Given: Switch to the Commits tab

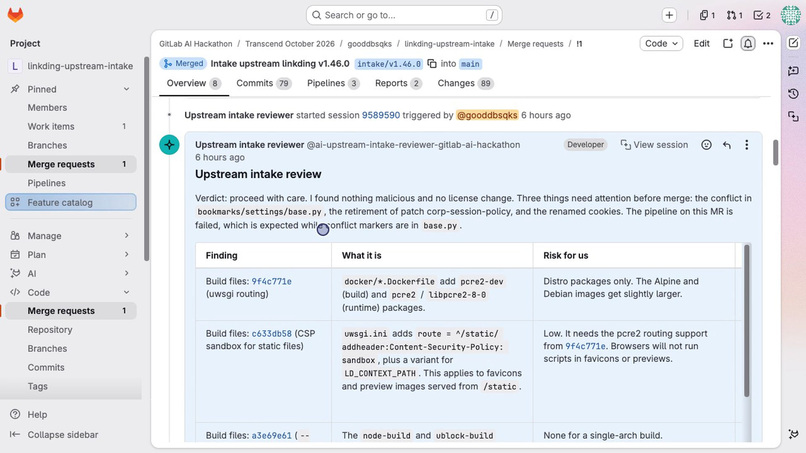Looking at the screenshot, I should (264, 83).
